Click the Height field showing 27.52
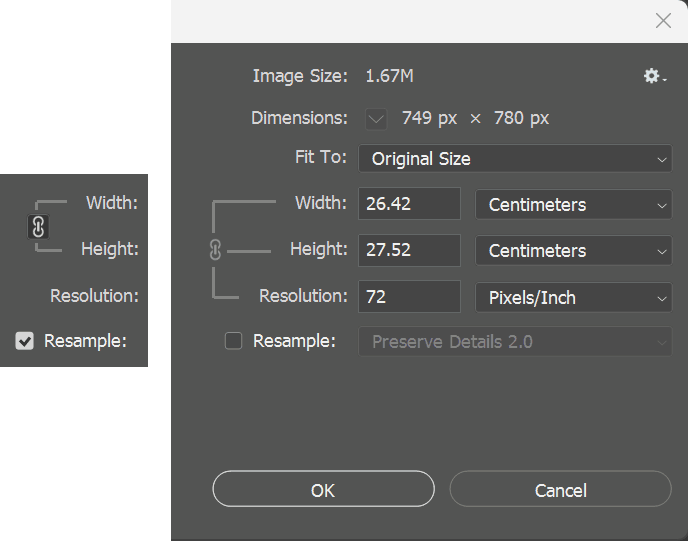688x543 pixels. (x=409, y=250)
